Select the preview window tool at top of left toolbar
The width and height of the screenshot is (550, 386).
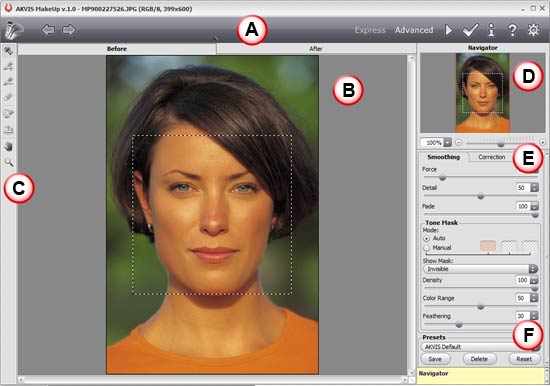coord(8,51)
